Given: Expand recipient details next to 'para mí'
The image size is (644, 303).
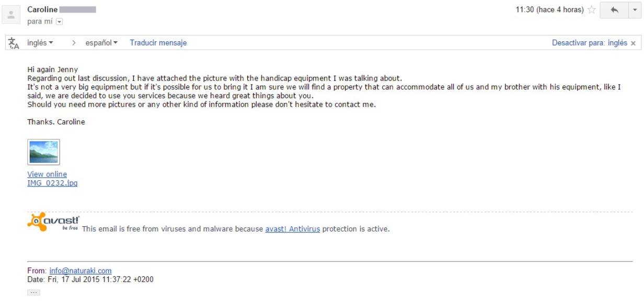Looking at the screenshot, I should coord(59,21).
